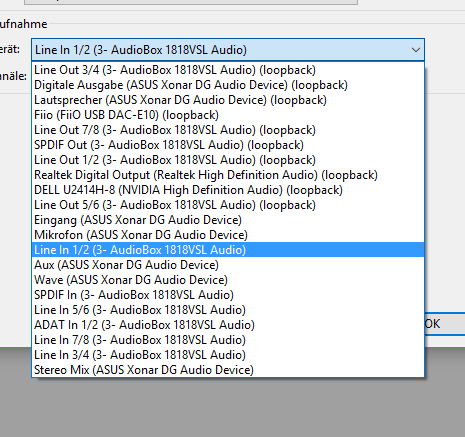The height and width of the screenshot is (437, 465).
Task: Select Line Out 1/2 AudioBox loopback
Action: [x=228, y=160]
